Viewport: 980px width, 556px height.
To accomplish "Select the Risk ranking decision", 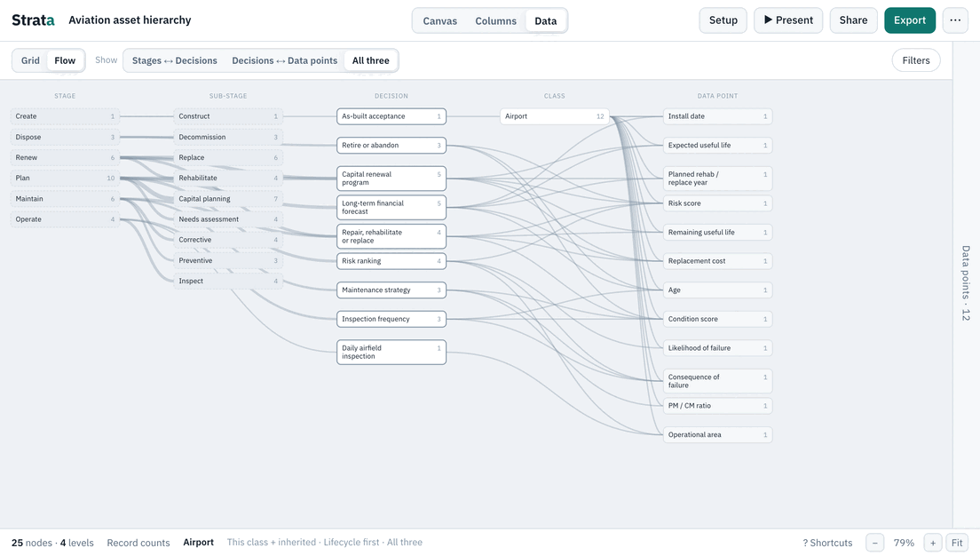I will (391, 261).
